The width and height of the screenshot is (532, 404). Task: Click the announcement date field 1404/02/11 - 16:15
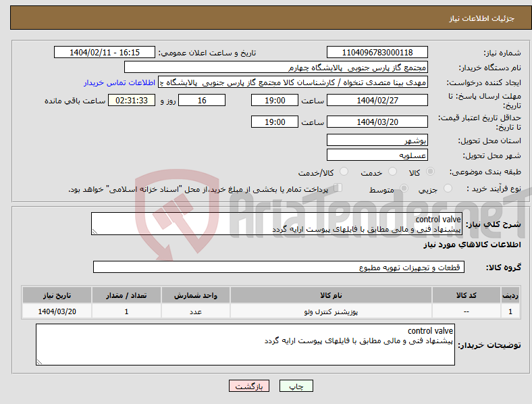[105, 52]
